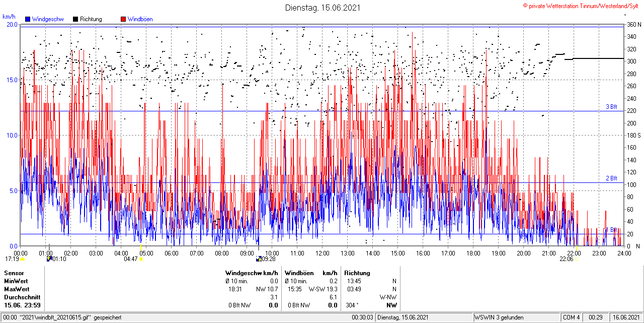Click the 2 Bft reference line label
The height and width of the screenshot is (323, 644).
click(611, 178)
